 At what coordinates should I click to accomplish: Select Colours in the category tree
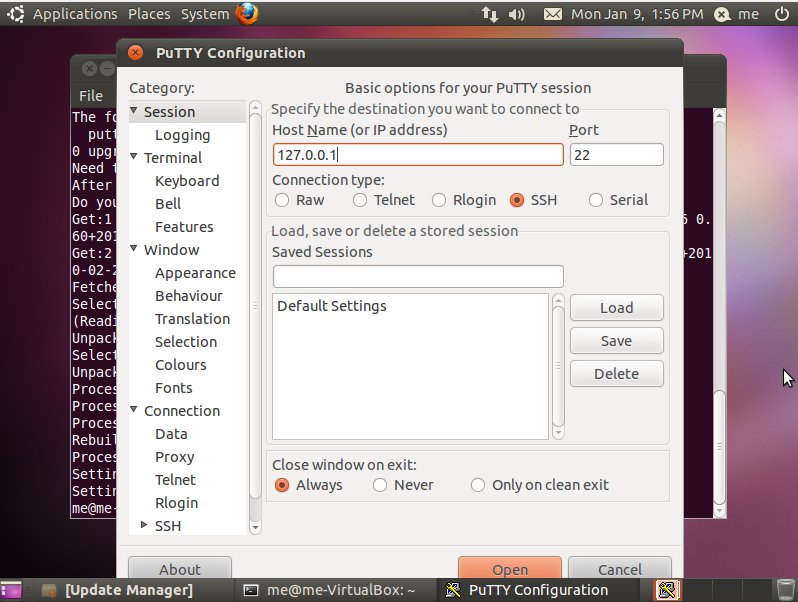pyautogui.click(x=181, y=365)
